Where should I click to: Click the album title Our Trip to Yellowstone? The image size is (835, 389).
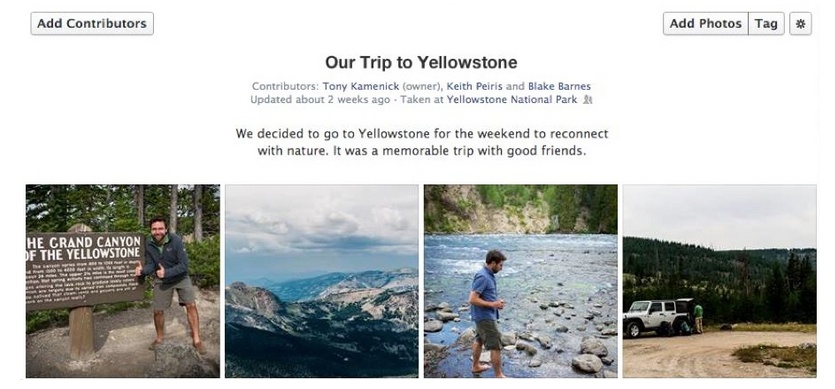(x=421, y=62)
